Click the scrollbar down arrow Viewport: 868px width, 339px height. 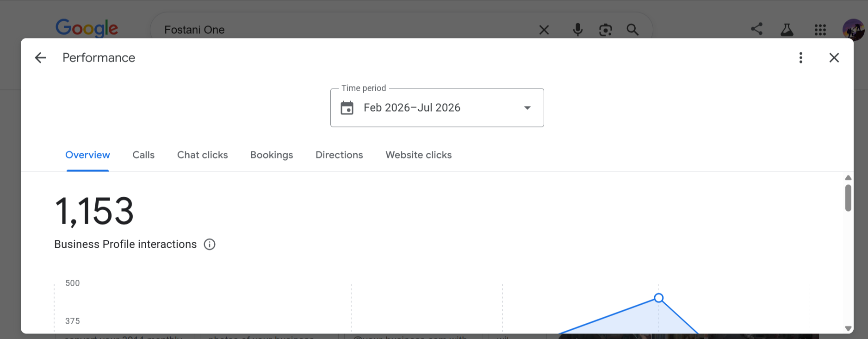pyautogui.click(x=848, y=328)
